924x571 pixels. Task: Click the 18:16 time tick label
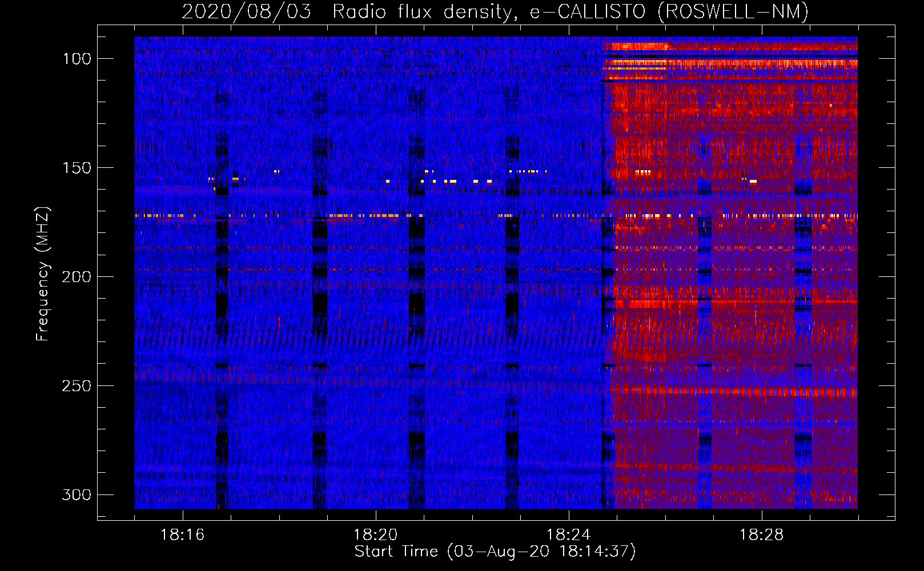182,535
